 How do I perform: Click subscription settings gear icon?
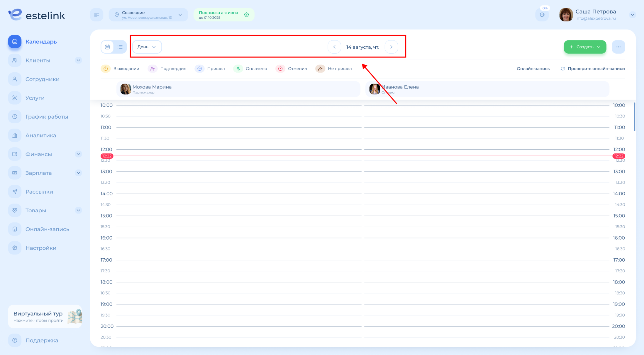(247, 15)
